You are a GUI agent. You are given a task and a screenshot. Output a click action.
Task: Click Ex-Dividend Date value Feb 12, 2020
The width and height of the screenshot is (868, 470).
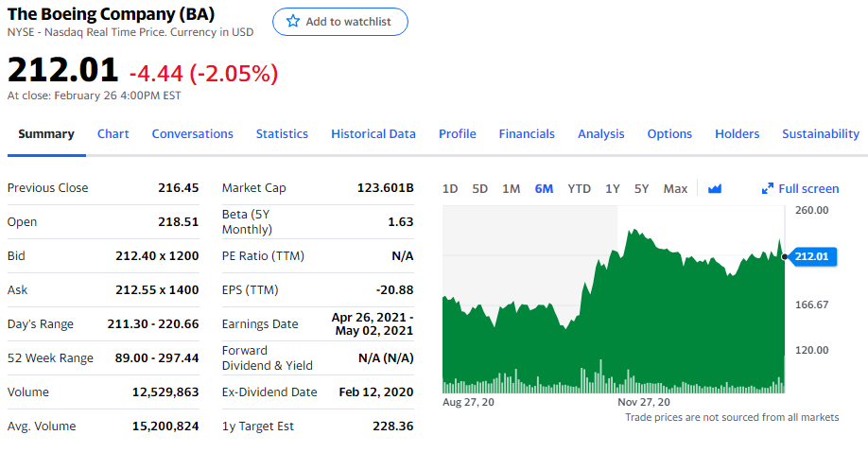tap(376, 392)
